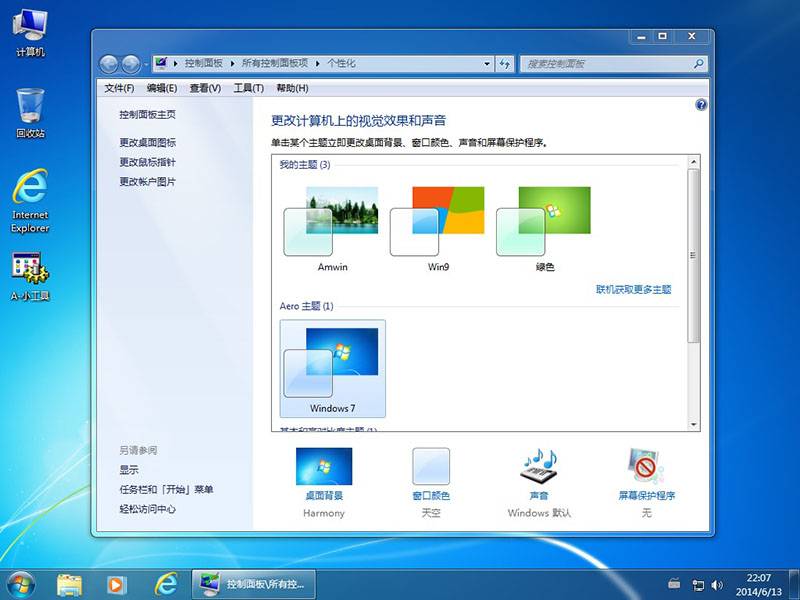Open the address bar history dropdown
Image resolution: width=800 pixels, height=600 pixels.
click(487, 64)
